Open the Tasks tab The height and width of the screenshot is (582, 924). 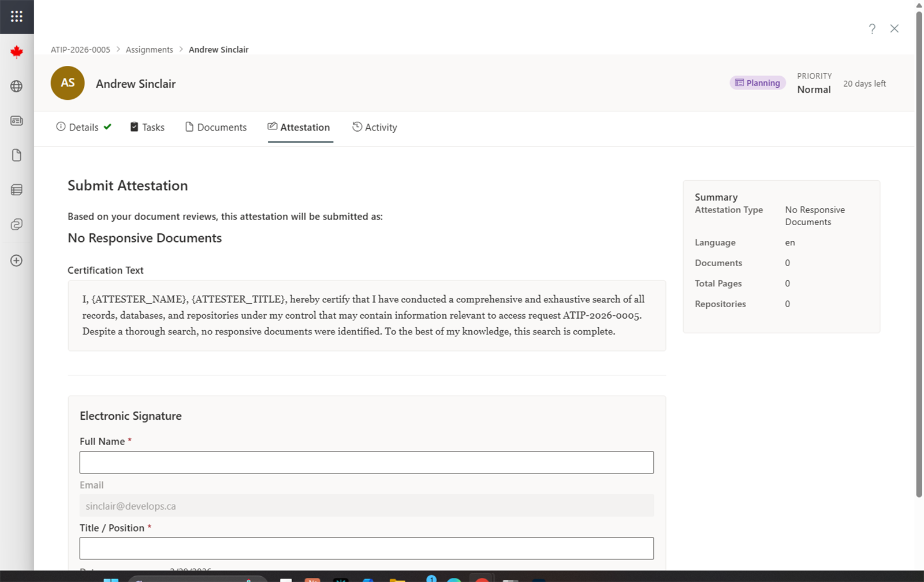[147, 128]
